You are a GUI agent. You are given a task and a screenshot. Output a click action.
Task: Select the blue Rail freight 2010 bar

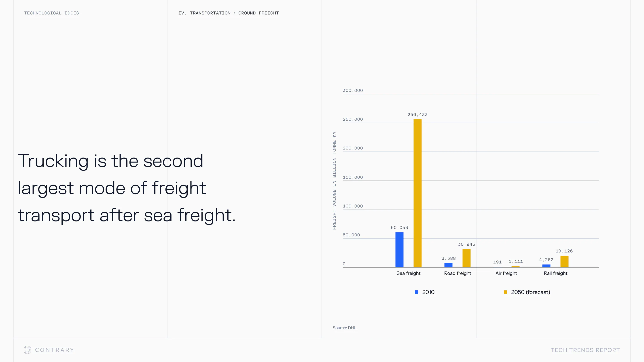tap(546, 265)
